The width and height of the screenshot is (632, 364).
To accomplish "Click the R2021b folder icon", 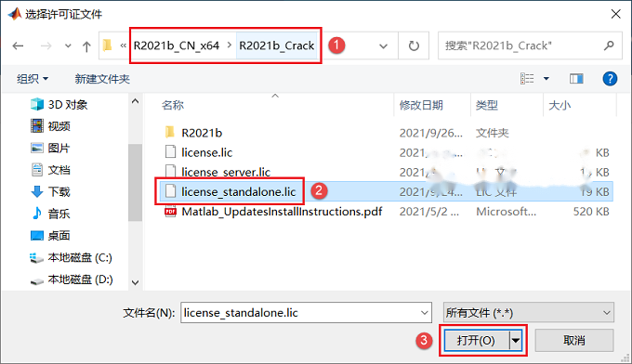I will pyautogui.click(x=170, y=132).
